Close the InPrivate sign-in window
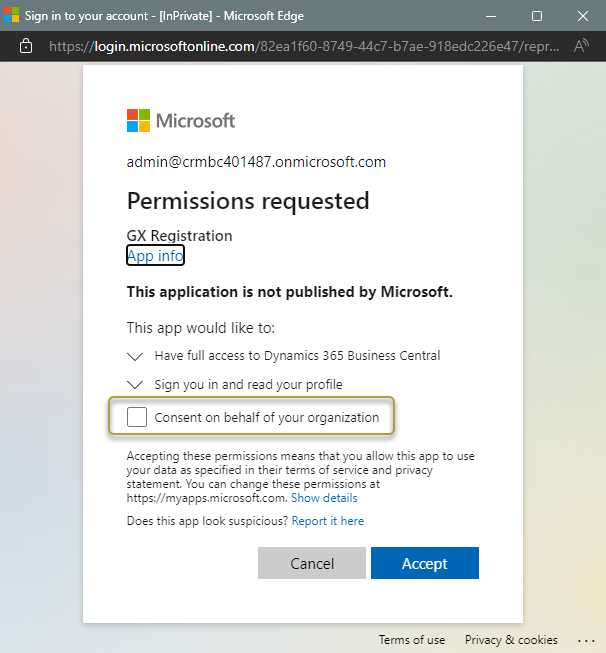This screenshot has height=653, width=606. click(x=583, y=16)
